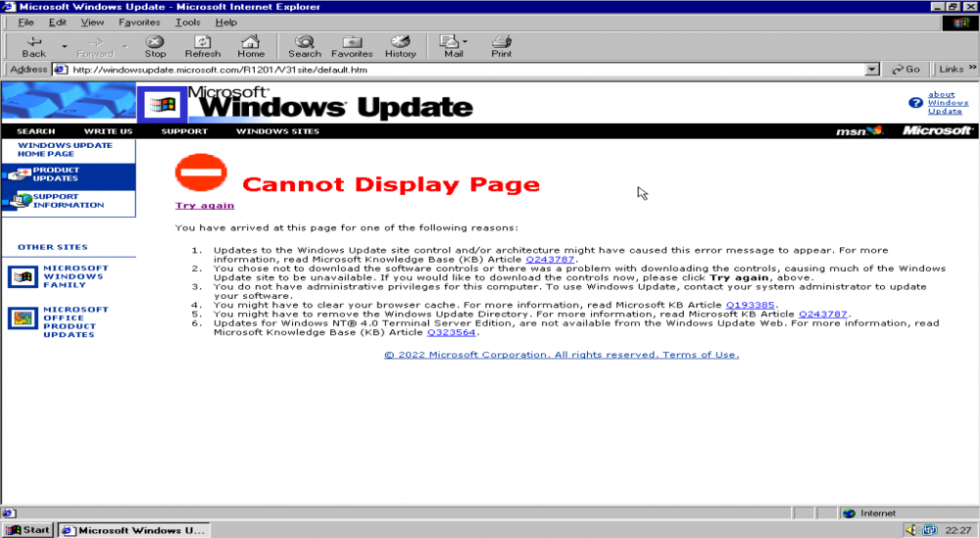Select Product Updates in the sidebar
The height and width of the screenshot is (538, 980).
(x=57, y=174)
